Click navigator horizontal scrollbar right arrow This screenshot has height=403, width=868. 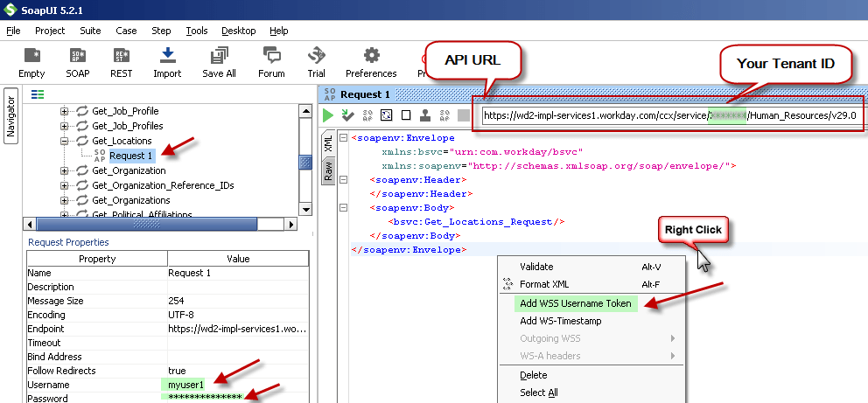290,224
